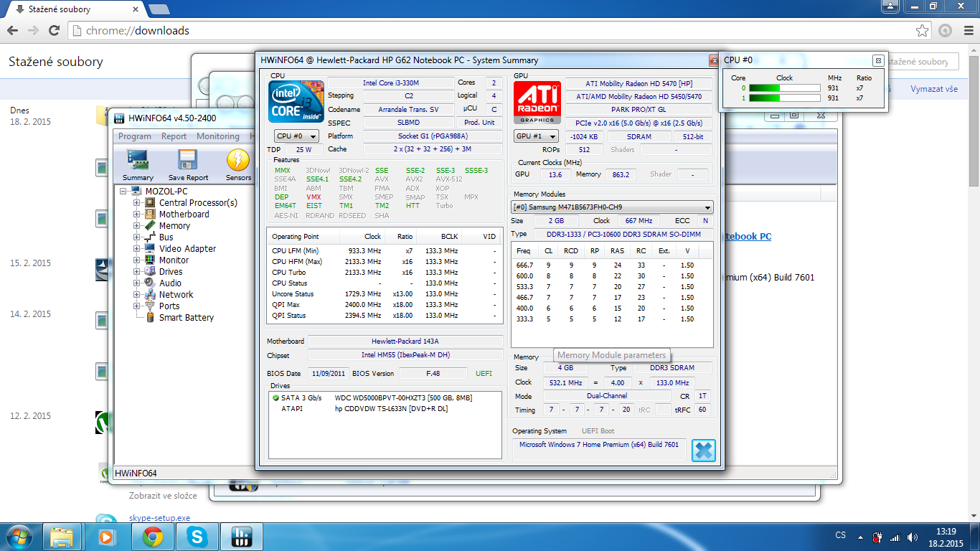Select the Drives tree node

(x=171, y=272)
